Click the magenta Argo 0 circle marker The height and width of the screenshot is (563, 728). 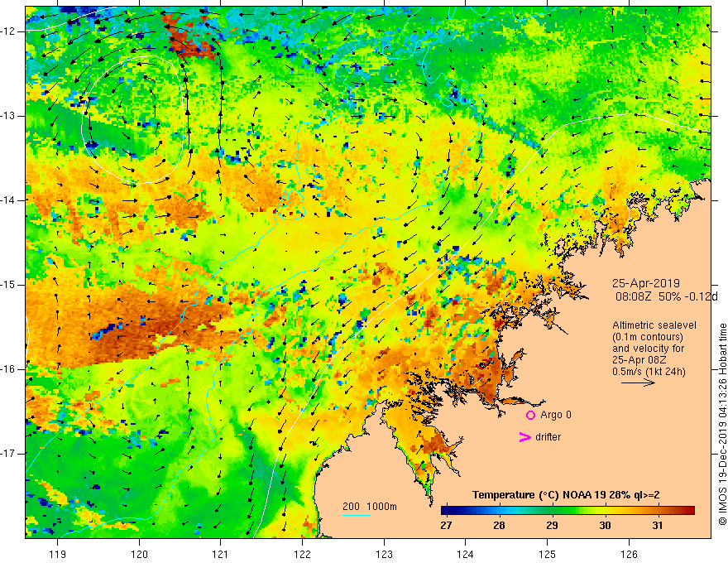[530, 415]
